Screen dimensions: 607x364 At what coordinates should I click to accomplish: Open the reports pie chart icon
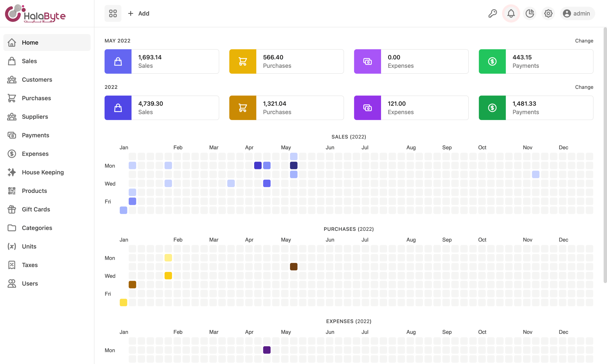click(x=529, y=13)
